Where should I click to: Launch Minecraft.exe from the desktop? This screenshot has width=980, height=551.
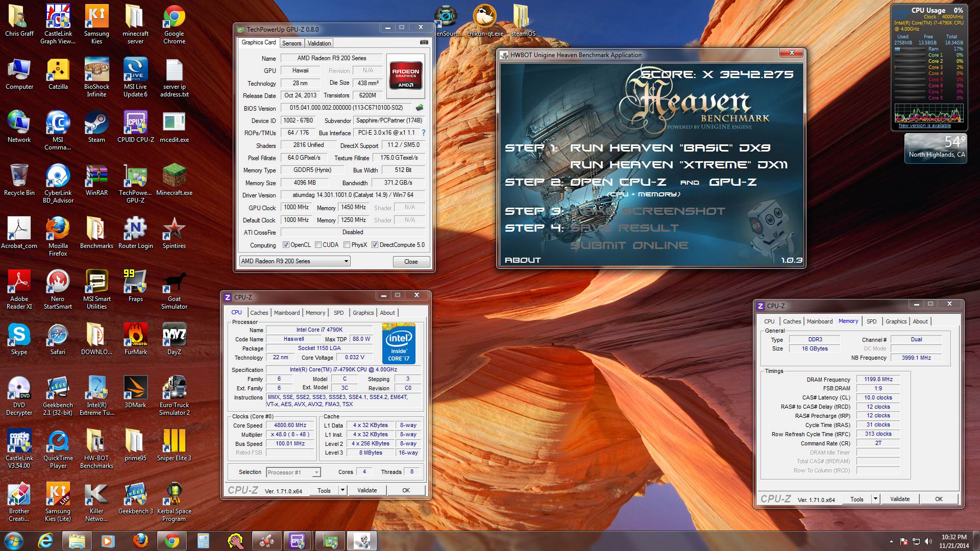tap(174, 180)
